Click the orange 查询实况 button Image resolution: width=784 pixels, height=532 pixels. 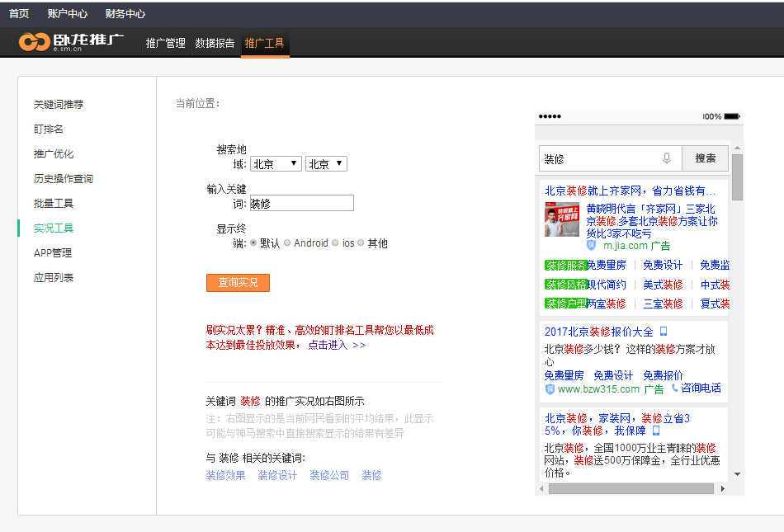tap(238, 283)
